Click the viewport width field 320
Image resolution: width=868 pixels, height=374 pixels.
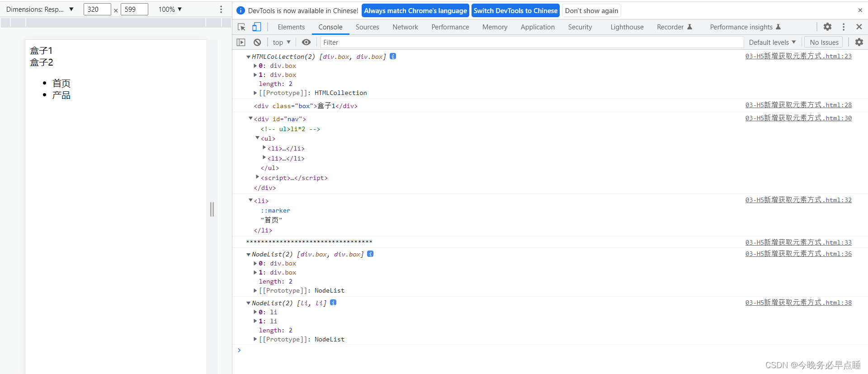(97, 9)
